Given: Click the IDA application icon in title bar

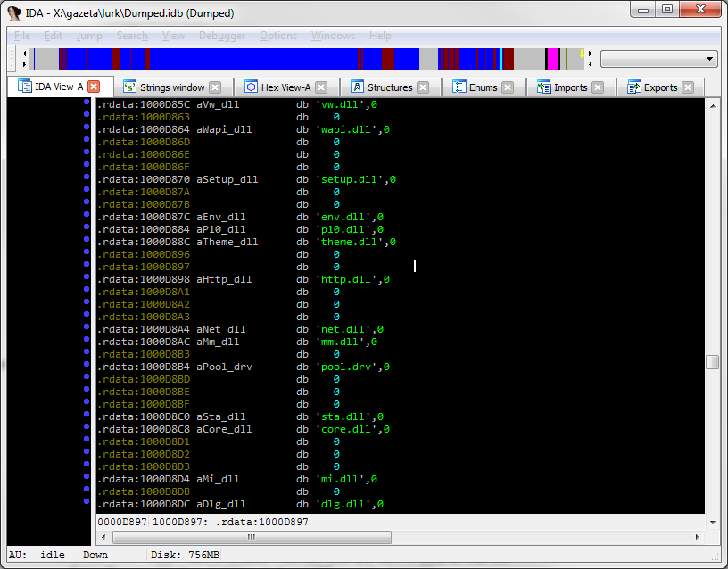Looking at the screenshot, I should coord(14,13).
